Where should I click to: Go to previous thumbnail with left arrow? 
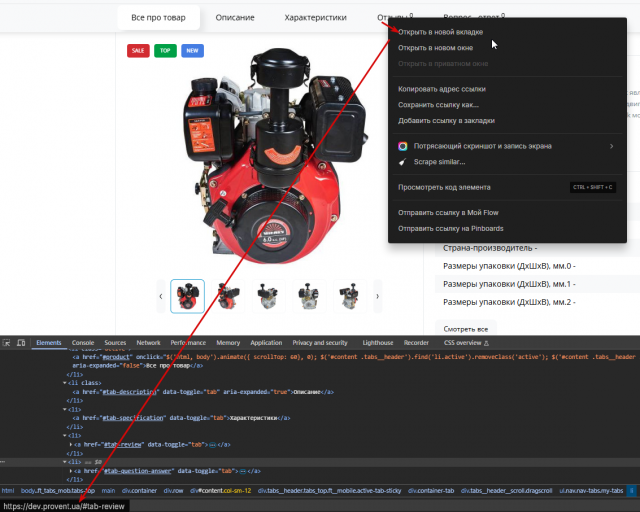[x=161, y=296]
